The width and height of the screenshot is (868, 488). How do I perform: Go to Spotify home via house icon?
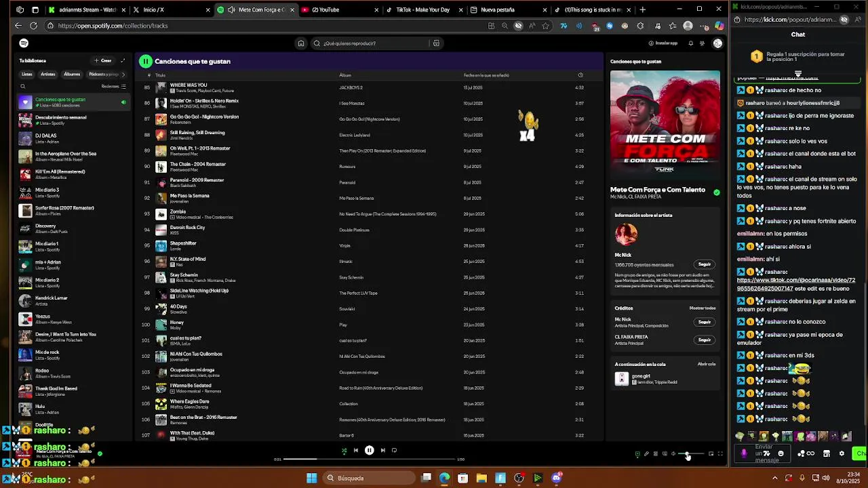click(300, 43)
